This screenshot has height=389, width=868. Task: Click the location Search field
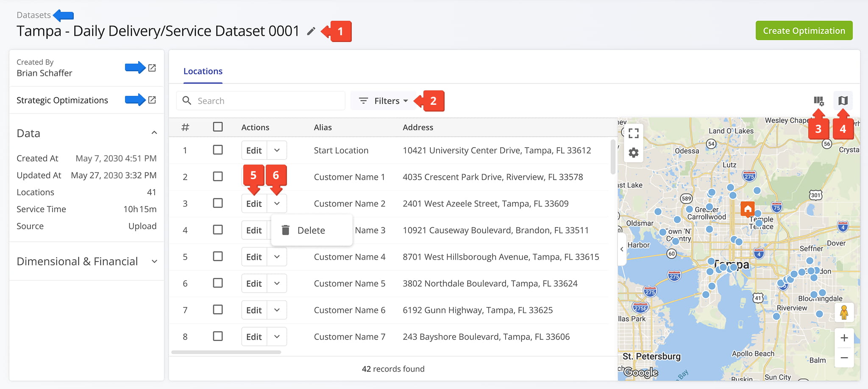[x=261, y=101]
